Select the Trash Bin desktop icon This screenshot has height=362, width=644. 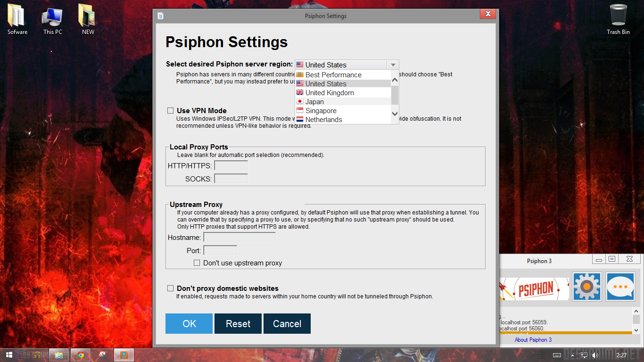click(x=618, y=20)
